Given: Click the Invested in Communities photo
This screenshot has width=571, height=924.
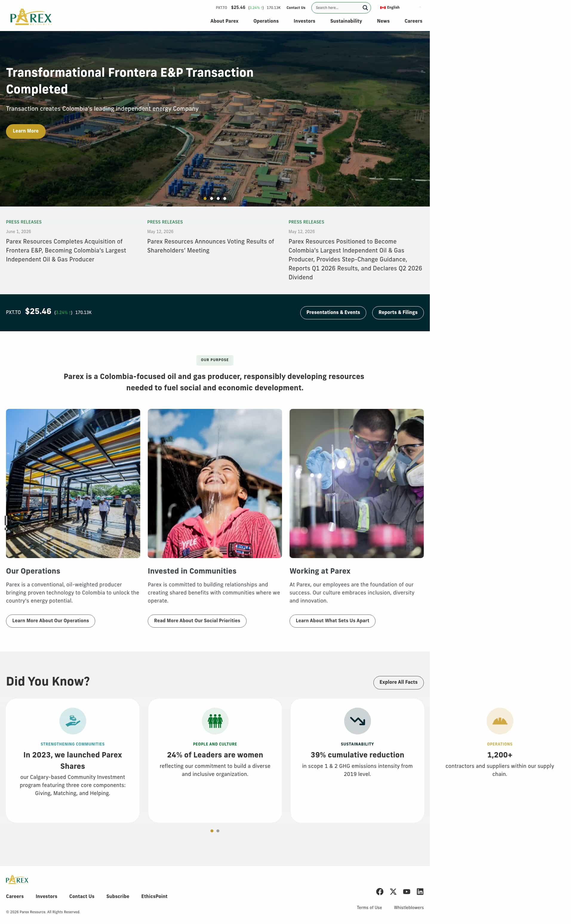Looking at the screenshot, I should pos(215,483).
